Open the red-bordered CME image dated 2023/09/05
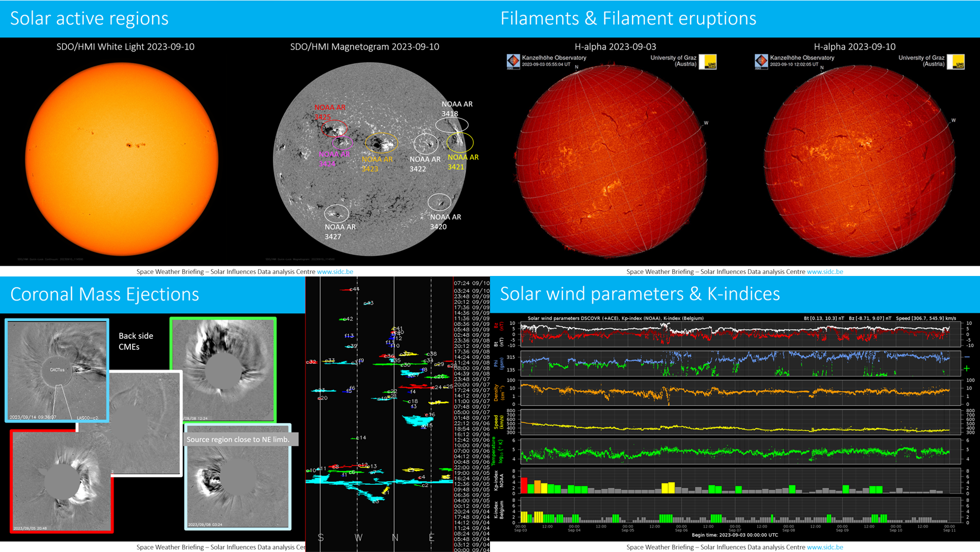This screenshot has width=980, height=552. pos(62,481)
